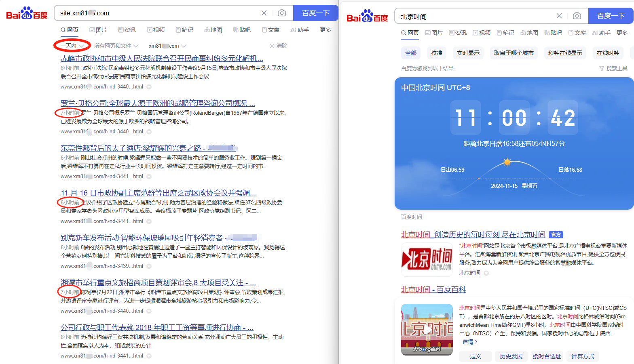Switch to 笔记 tab in right window
Image resolution: width=634 pixels, height=364 pixels.
click(x=505, y=33)
